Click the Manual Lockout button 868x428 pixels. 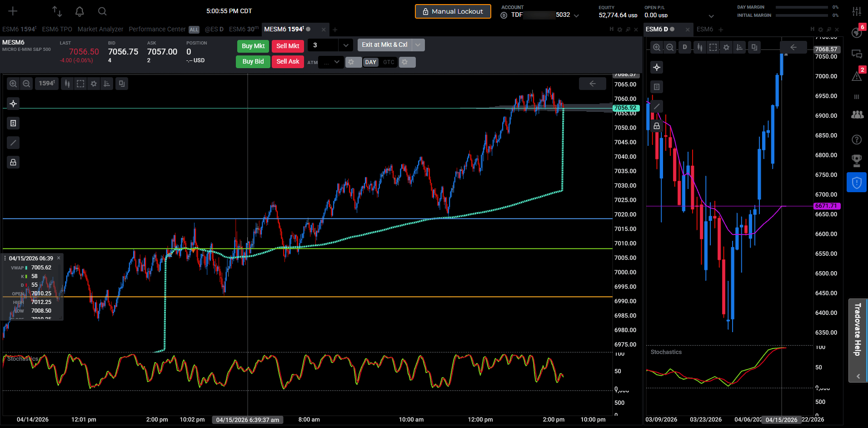point(453,11)
